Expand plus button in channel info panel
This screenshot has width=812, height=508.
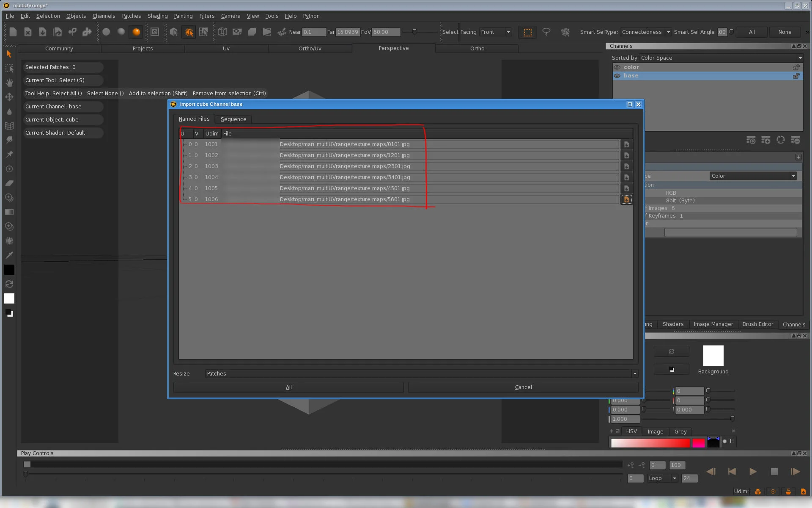(798, 157)
